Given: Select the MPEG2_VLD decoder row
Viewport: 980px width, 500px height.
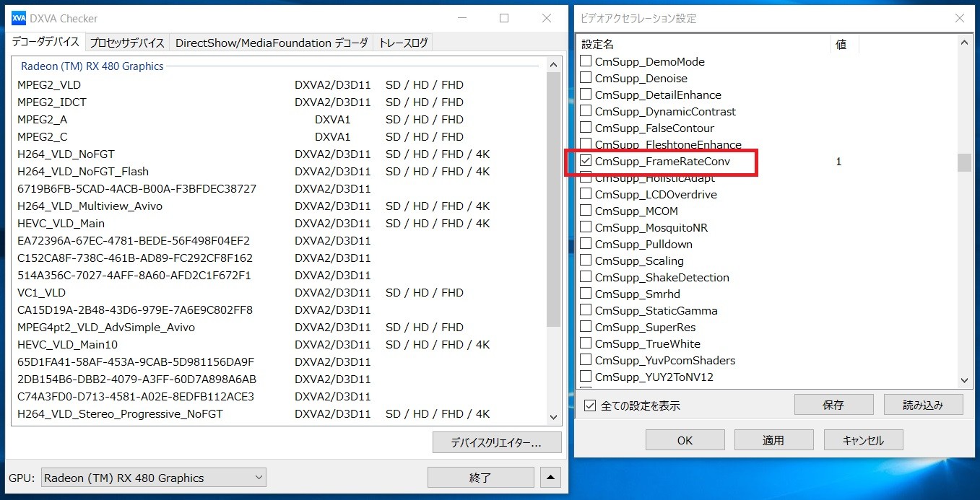Looking at the screenshot, I should coord(279,84).
